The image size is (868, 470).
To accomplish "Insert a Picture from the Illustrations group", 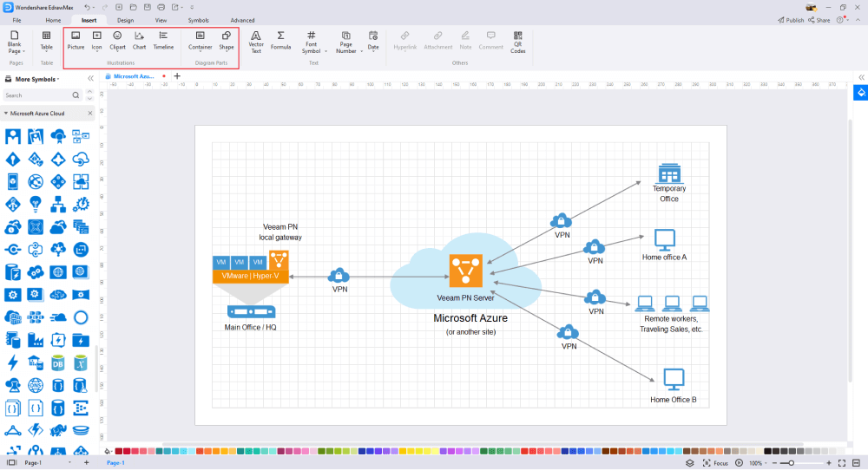I will (x=76, y=41).
